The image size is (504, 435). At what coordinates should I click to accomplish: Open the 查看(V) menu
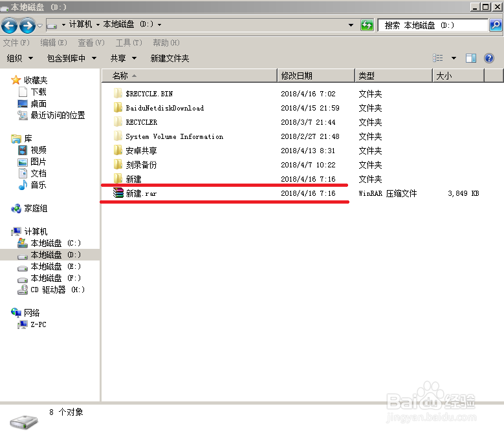91,43
